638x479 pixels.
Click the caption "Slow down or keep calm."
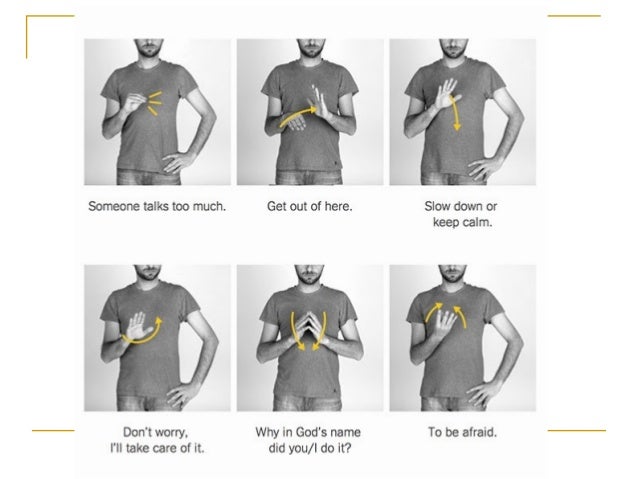pos(461,214)
